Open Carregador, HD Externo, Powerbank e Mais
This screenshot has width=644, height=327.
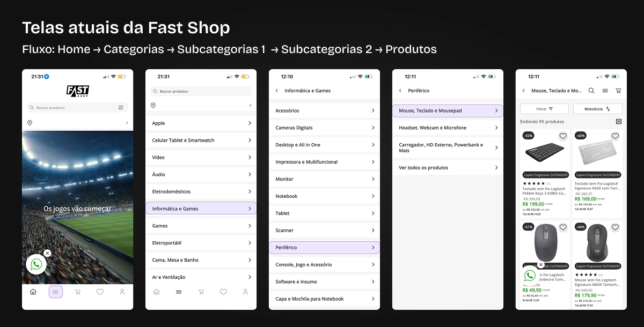(x=448, y=147)
